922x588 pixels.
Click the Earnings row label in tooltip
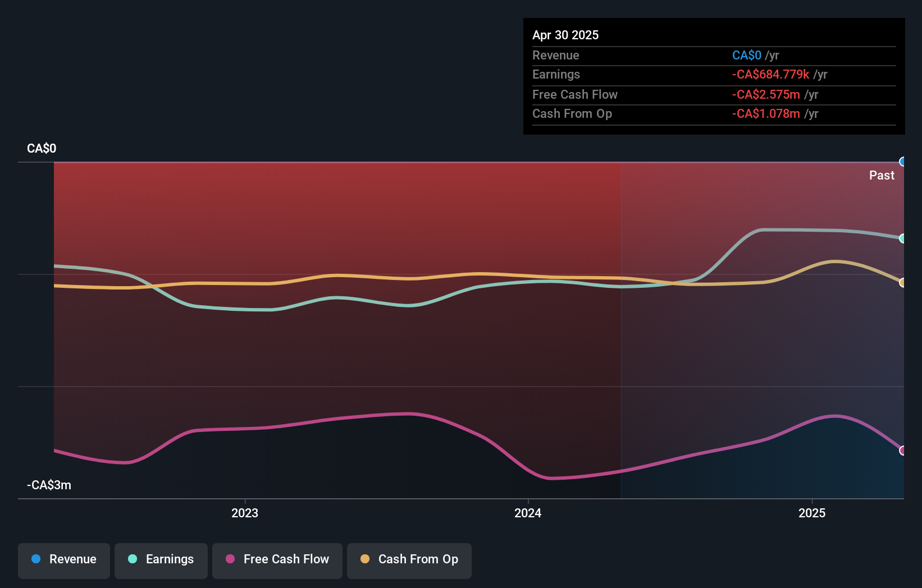[556, 74]
